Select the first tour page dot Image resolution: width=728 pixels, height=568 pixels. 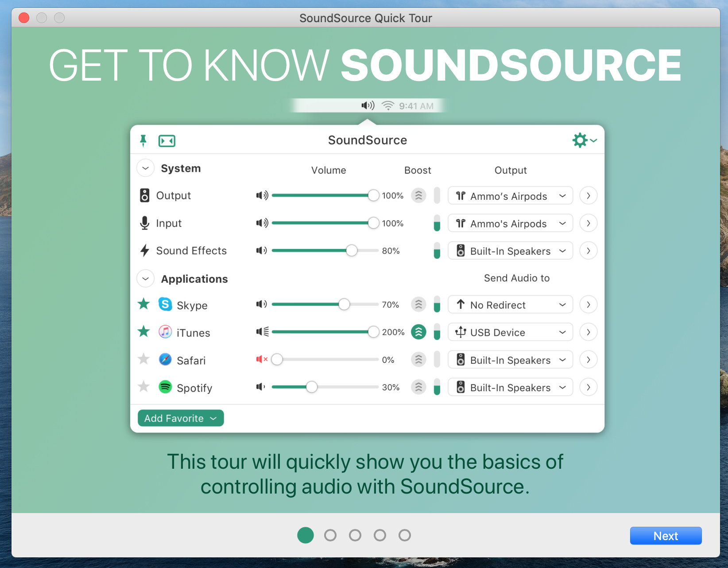(306, 535)
